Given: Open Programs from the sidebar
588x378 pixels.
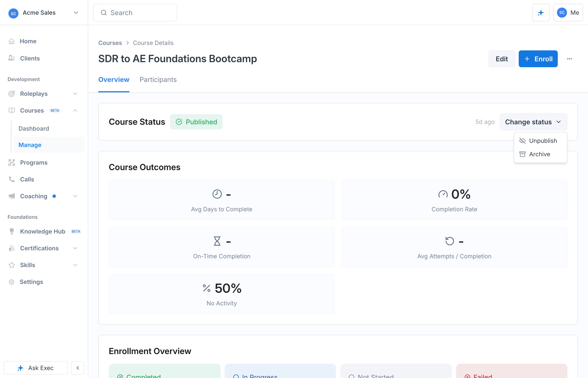Looking at the screenshot, I should 34,163.
